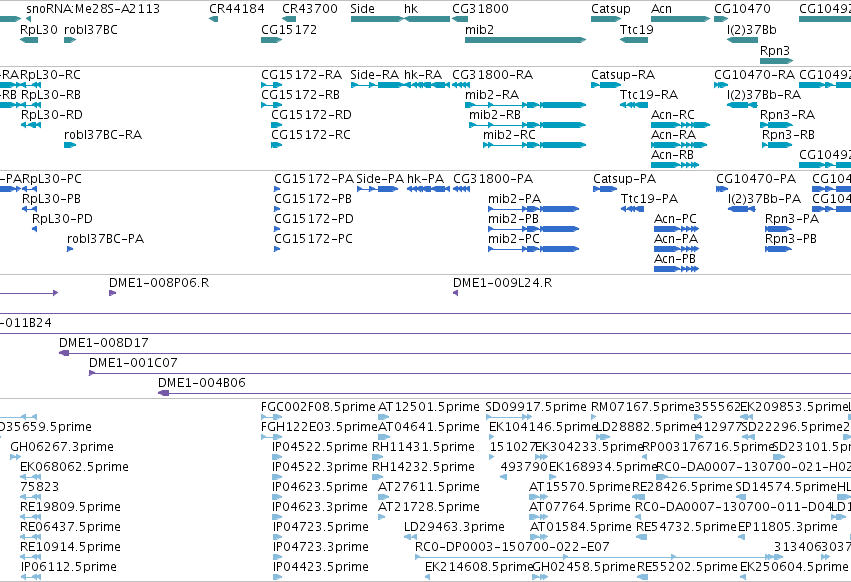Select the RpL30 gene label
The image size is (851, 582).
(39, 30)
